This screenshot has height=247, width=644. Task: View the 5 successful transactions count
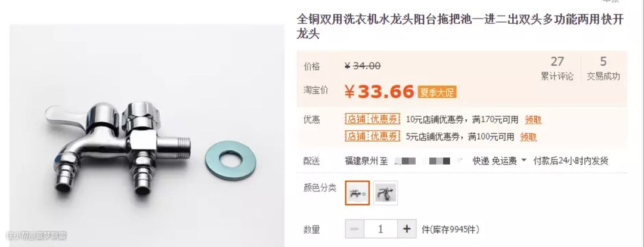[603, 68]
